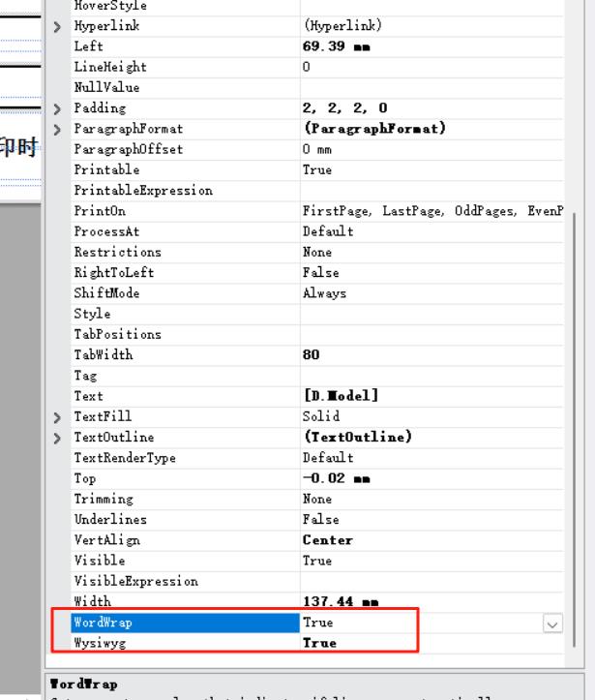Expand the Hyperlink property group

[58, 26]
